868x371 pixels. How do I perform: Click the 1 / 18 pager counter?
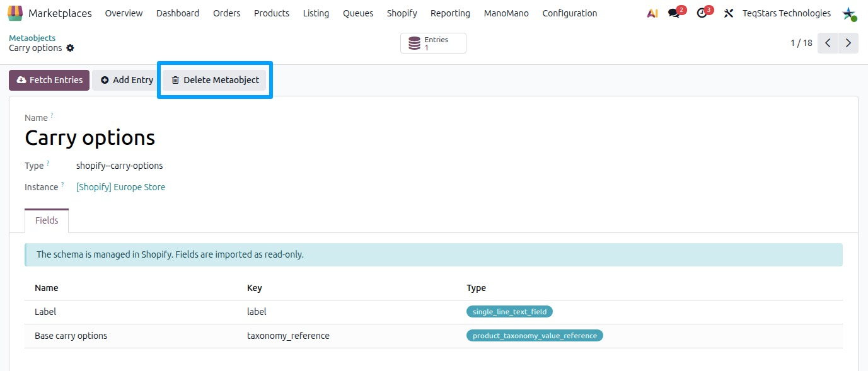801,43
